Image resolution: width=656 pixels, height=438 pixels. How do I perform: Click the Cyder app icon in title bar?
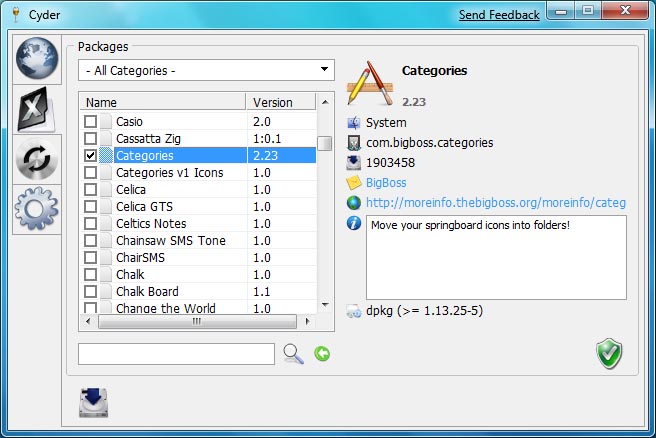[x=16, y=15]
